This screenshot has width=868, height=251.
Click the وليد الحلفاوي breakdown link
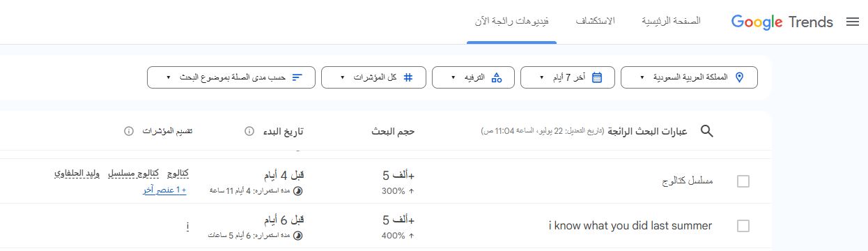[x=77, y=173]
